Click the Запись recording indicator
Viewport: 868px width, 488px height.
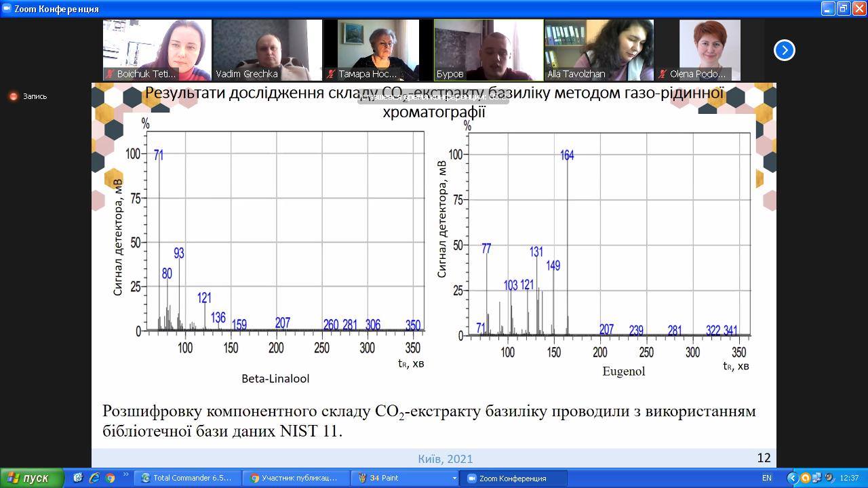click(28, 96)
